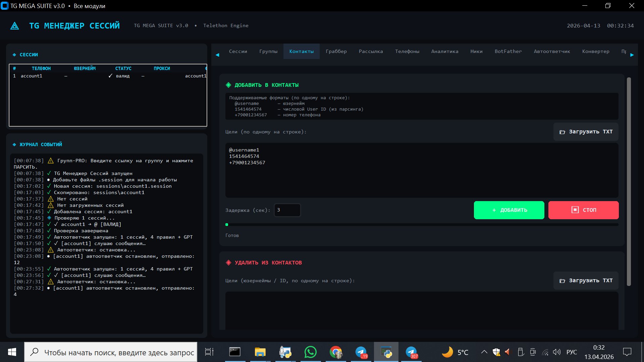Click the delay seconds input field

click(x=287, y=210)
